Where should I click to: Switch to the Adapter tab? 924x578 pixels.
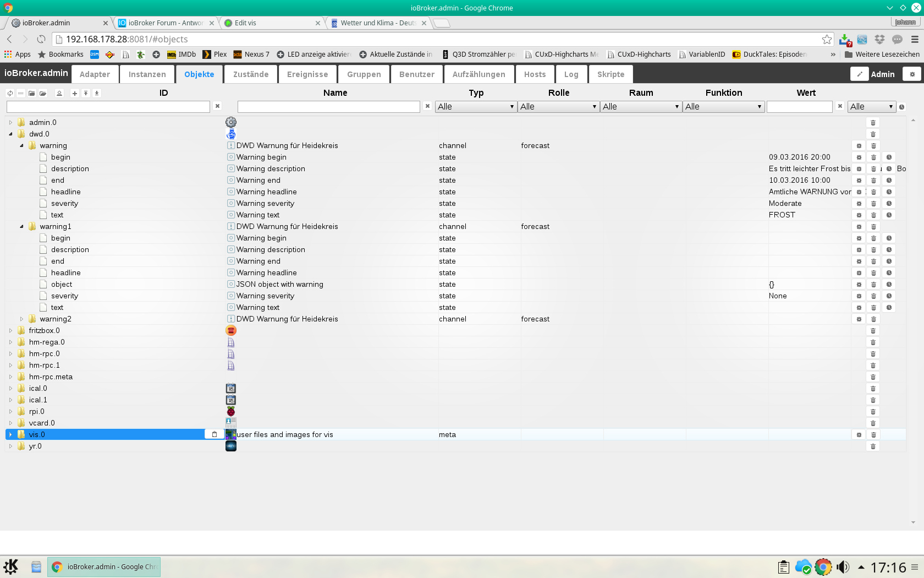[95, 74]
